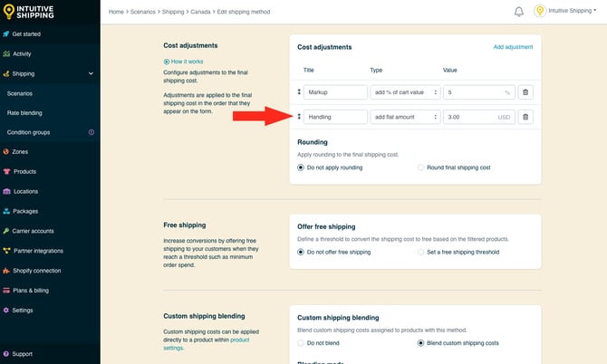Open Settings page
607x364 pixels.
(x=23, y=311)
